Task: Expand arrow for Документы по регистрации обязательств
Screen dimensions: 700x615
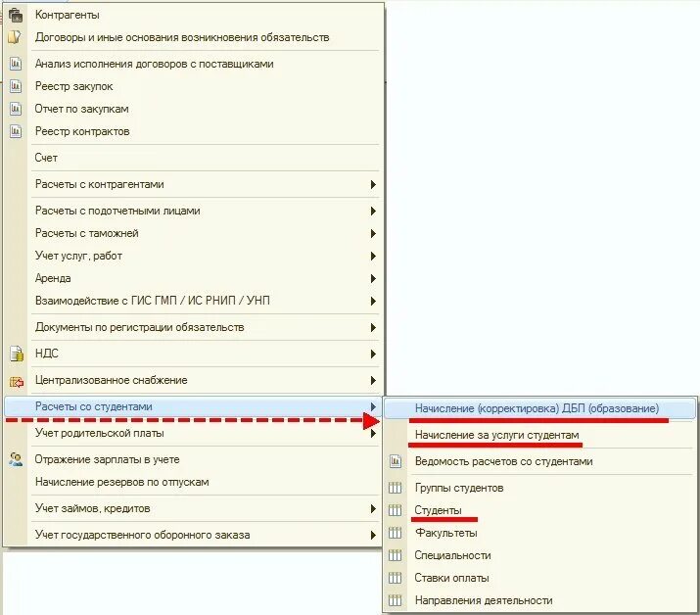Action: click(x=373, y=327)
